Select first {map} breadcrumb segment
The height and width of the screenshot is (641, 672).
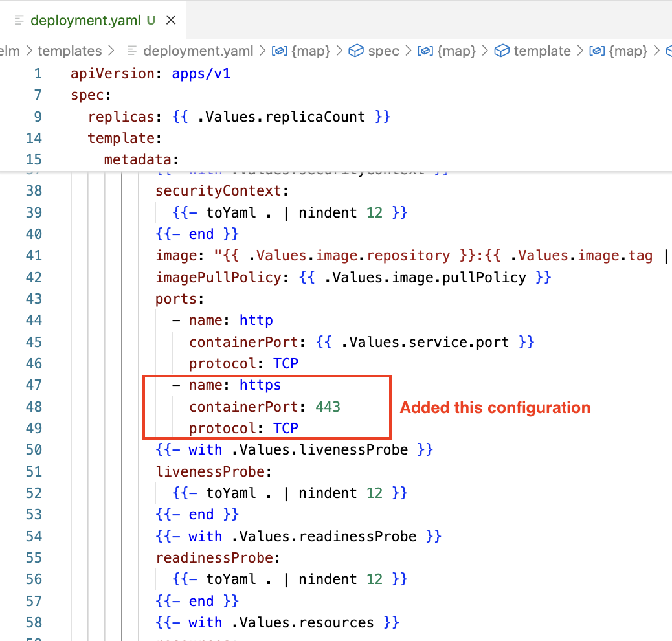311,51
